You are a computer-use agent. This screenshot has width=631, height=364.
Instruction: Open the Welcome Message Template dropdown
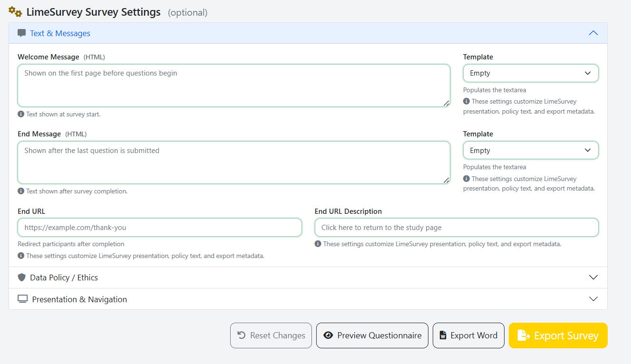tap(531, 73)
